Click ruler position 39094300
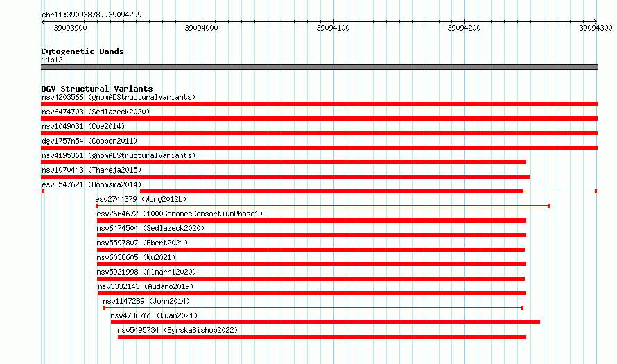Viewport: 617px width, 364px height. (x=596, y=28)
